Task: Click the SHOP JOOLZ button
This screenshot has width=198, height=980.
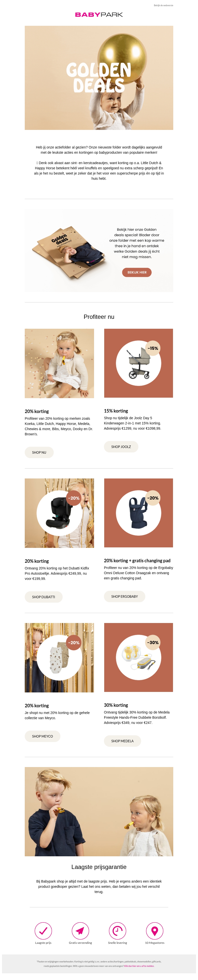Action: (x=121, y=447)
